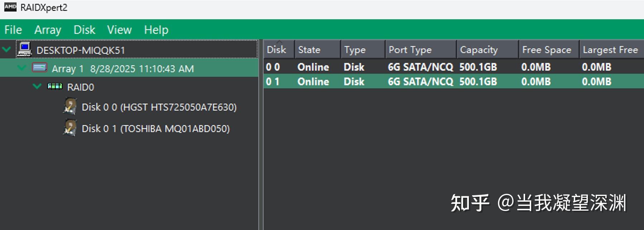This screenshot has width=644, height=230.
Task: Click the DESKTOP-MIQQK51 computer icon
Action: coord(24,49)
